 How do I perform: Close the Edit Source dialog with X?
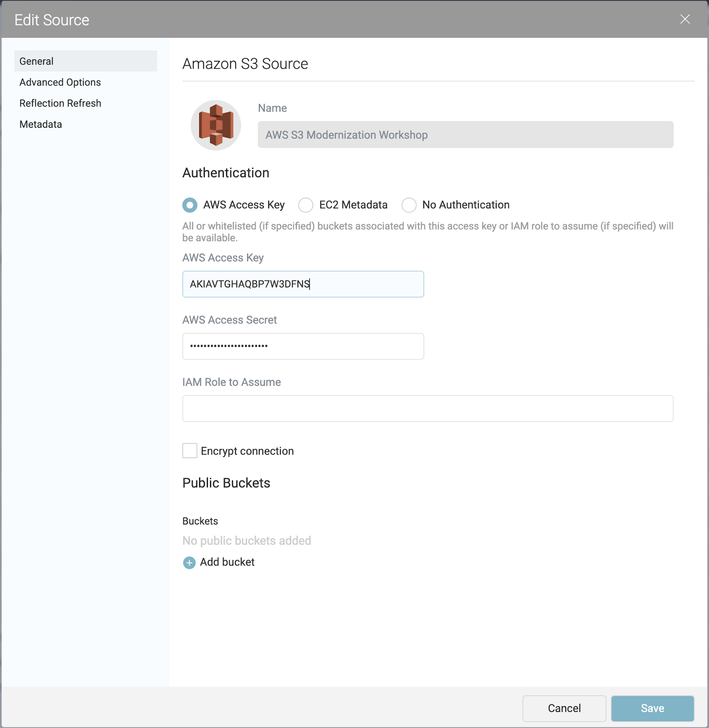click(x=685, y=19)
